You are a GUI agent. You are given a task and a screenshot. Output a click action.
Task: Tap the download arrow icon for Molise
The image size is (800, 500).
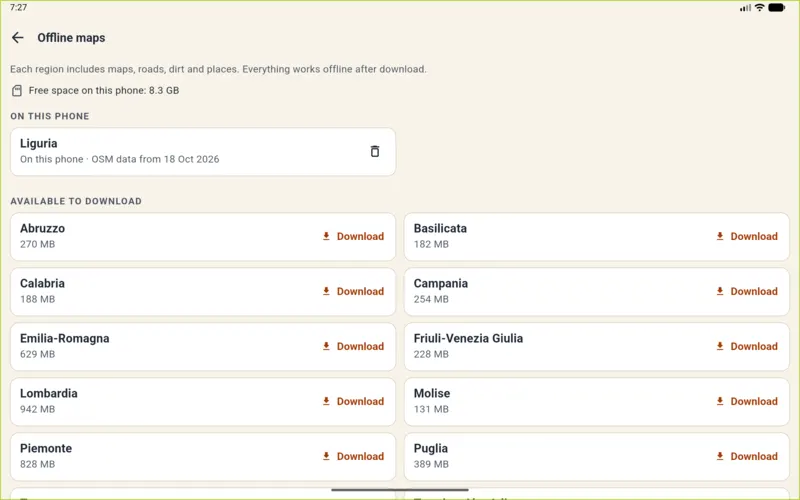tap(720, 402)
